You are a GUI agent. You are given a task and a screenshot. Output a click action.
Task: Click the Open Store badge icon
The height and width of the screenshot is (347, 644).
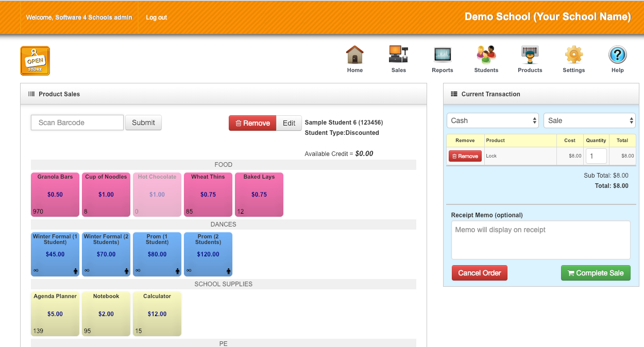click(35, 60)
